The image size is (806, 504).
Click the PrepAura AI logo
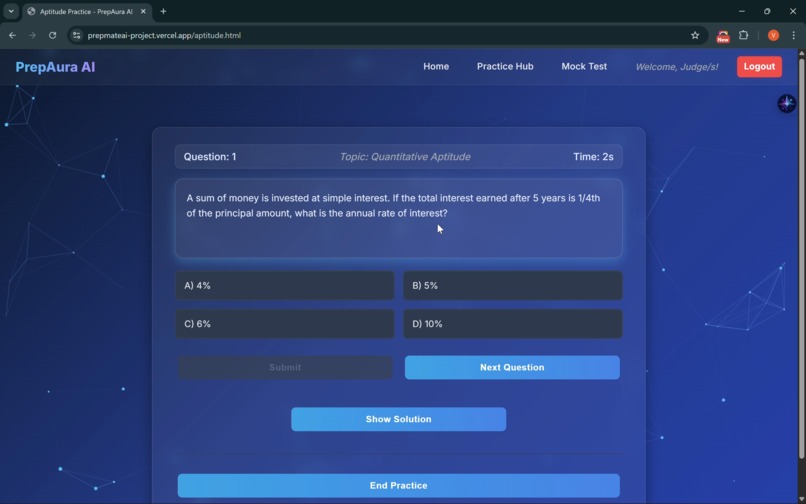coord(55,67)
